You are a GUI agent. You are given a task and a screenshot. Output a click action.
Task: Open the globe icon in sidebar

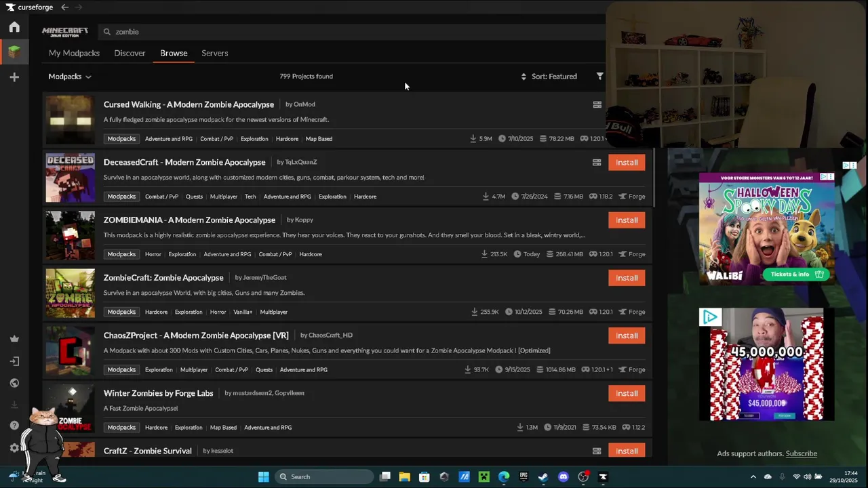(14, 383)
